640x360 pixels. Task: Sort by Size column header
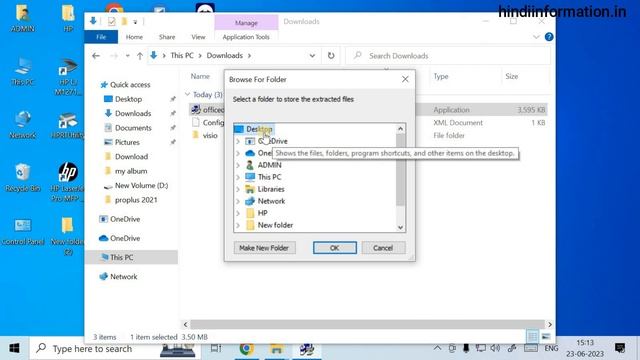pos(511,76)
